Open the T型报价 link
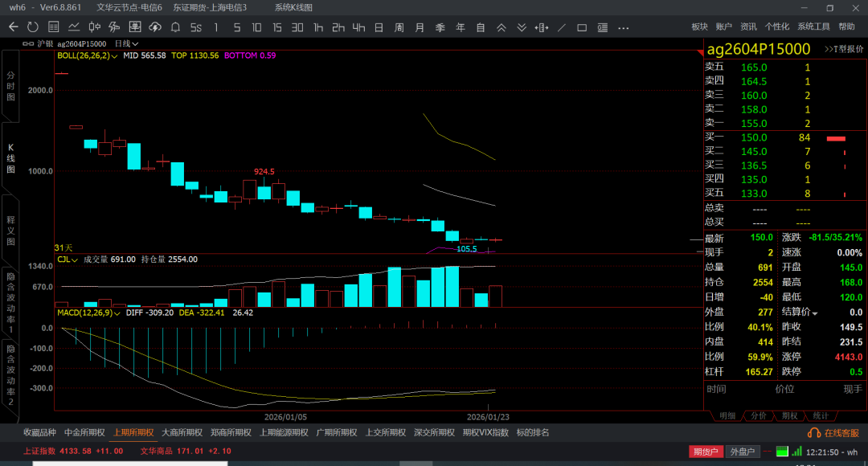The width and height of the screenshot is (868, 466). click(x=843, y=50)
